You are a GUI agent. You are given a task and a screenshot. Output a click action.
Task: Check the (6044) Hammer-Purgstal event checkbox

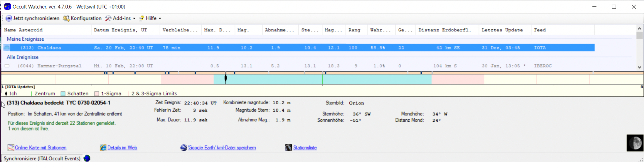click(x=7, y=66)
